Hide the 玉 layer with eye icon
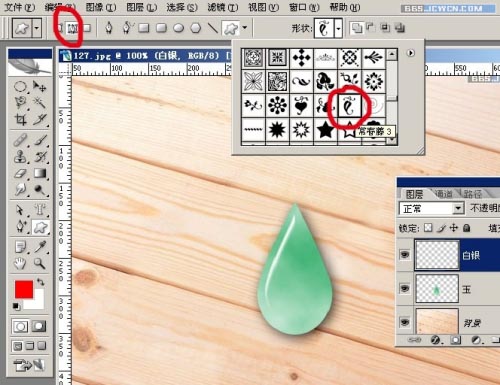Viewport: 500px width, 385px height. pos(405,288)
